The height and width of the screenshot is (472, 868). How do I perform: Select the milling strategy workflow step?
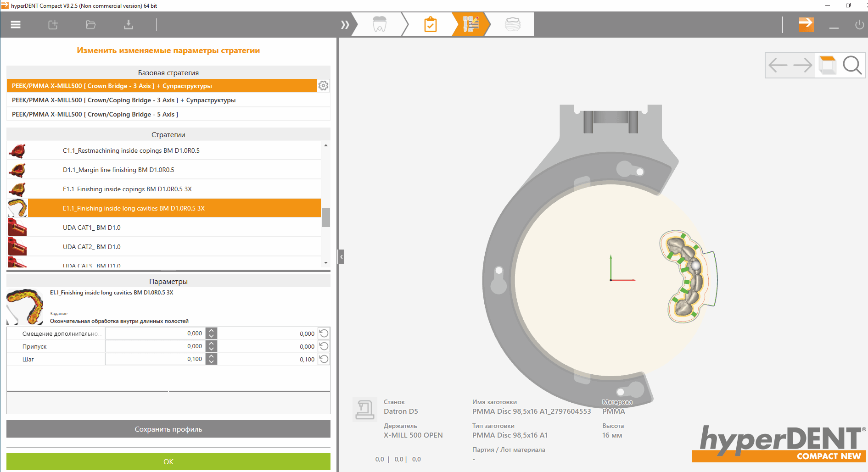(x=471, y=24)
